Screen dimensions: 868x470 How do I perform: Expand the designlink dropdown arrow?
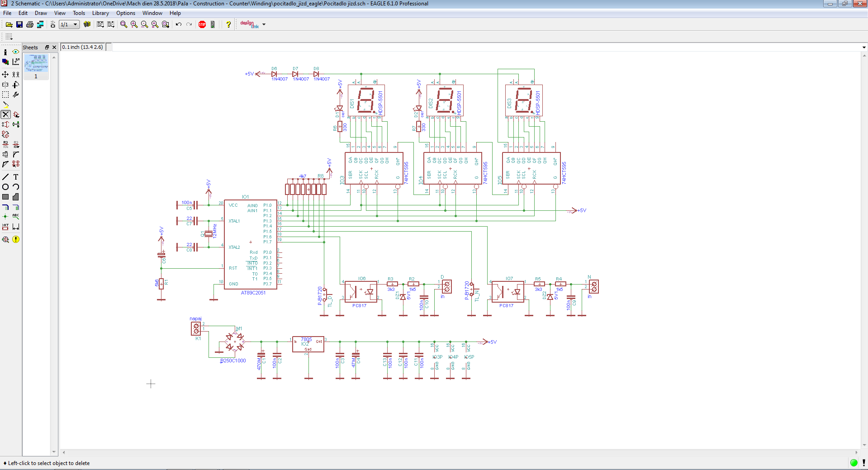[x=264, y=24]
